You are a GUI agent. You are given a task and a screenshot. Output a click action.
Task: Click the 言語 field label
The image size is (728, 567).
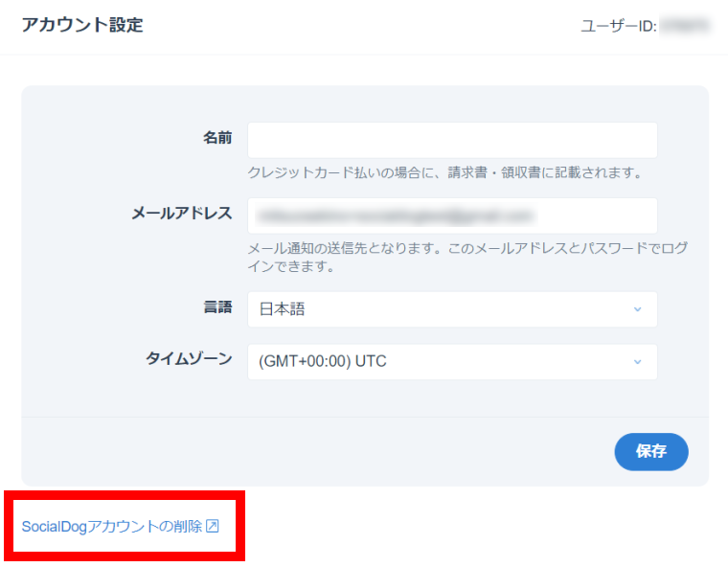pyautogui.click(x=217, y=307)
